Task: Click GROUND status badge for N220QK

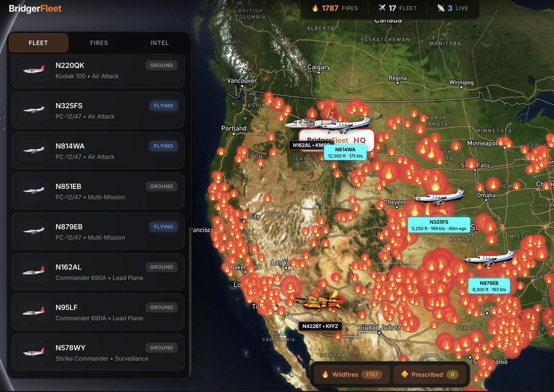Action: coord(161,65)
